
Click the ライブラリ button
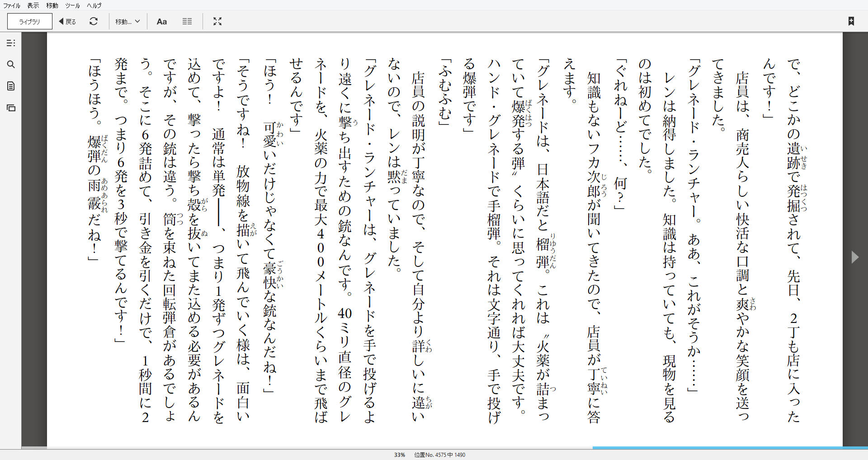pos(30,21)
